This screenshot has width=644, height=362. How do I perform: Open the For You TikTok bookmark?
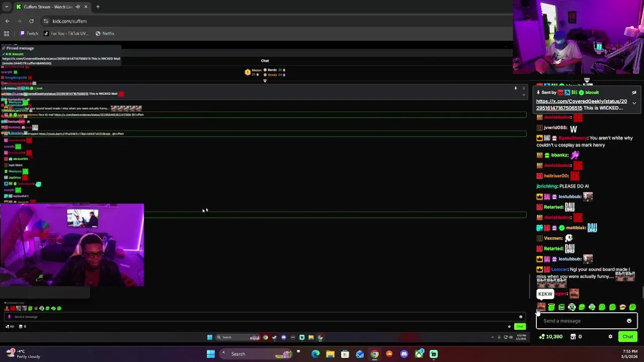point(66,33)
